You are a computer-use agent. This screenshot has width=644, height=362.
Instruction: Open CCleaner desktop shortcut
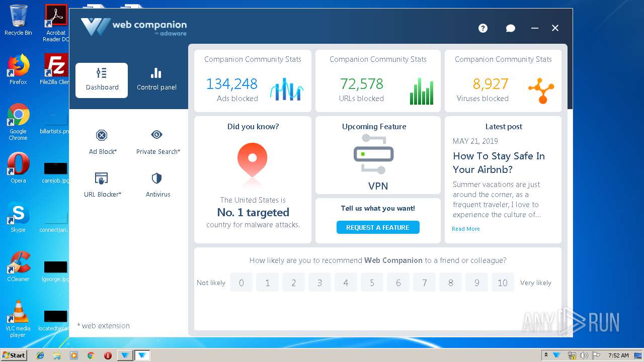point(18,267)
